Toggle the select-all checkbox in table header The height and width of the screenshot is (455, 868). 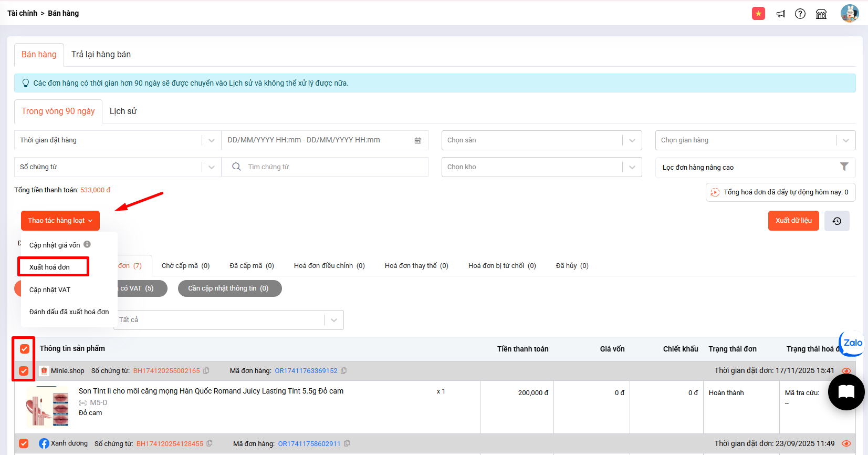pyautogui.click(x=24, y=349)
